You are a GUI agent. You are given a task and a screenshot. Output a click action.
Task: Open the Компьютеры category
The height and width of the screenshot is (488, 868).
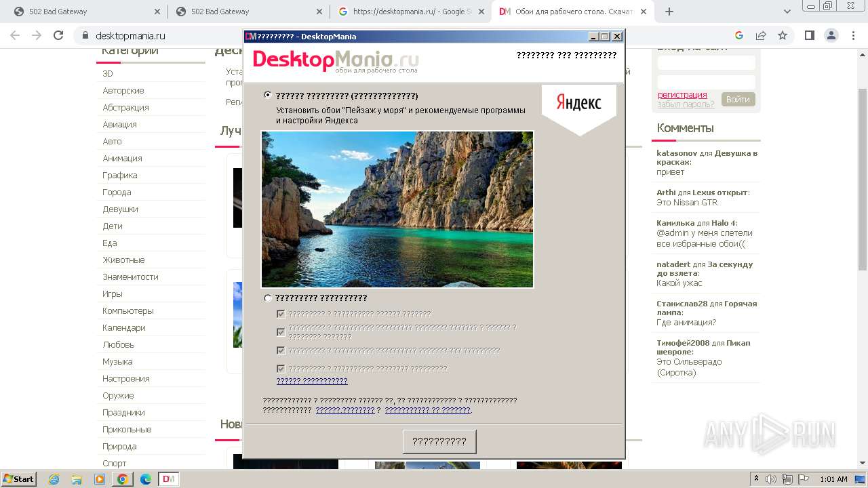pyautogui.click(x=128, y=310)
